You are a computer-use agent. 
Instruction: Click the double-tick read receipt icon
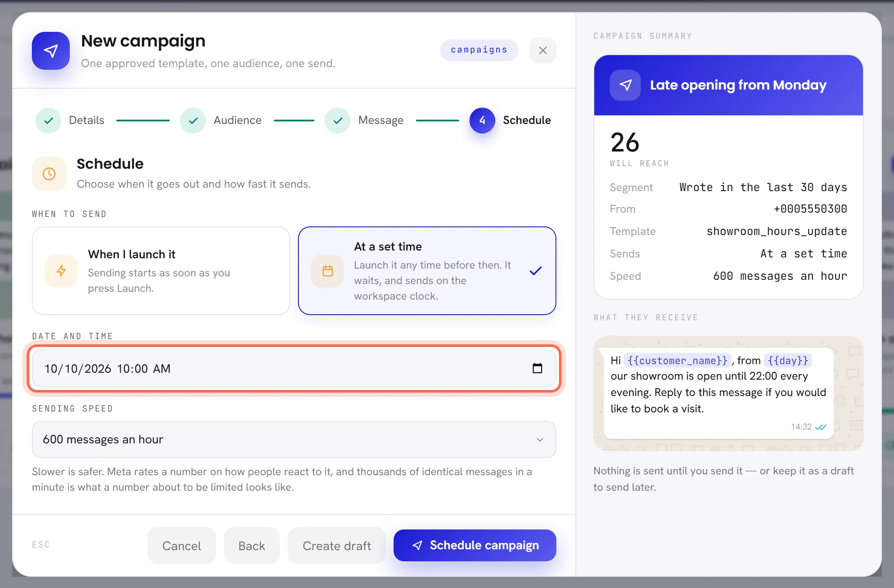tap(821, 427)
